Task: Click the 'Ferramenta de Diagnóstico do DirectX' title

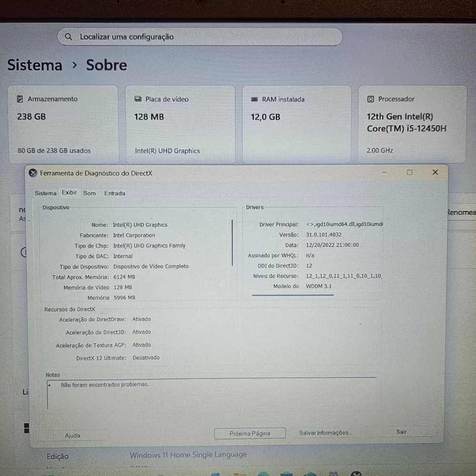Action: click(x=96, y=173)
